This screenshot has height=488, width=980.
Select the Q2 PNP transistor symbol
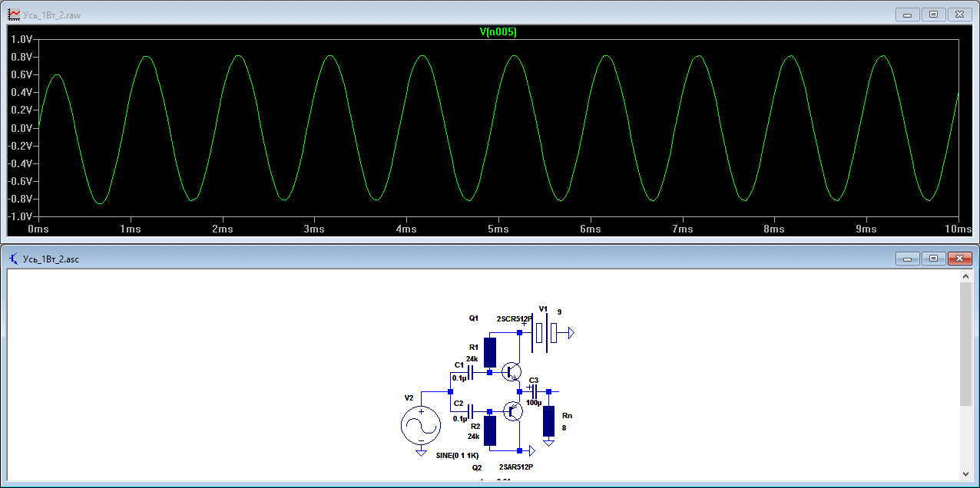point(512,411)
